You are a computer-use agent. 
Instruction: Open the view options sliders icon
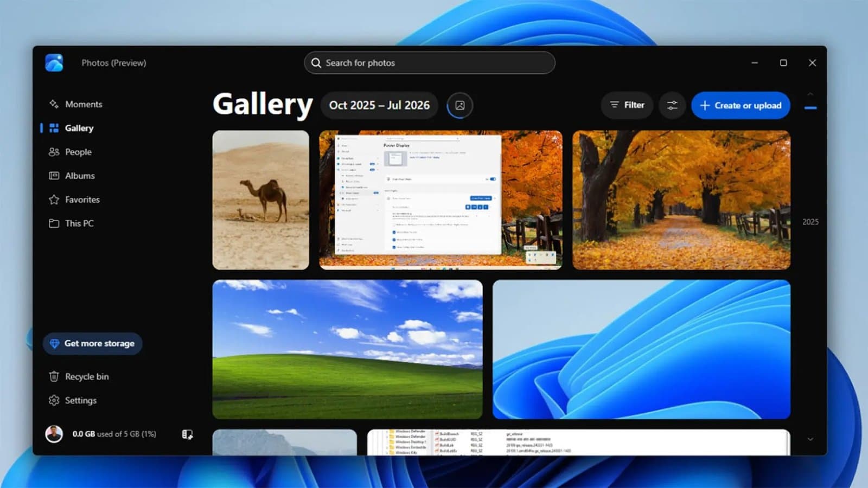672,105
